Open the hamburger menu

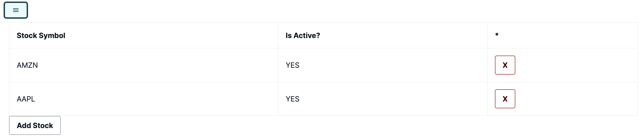(x=16, y=10)
